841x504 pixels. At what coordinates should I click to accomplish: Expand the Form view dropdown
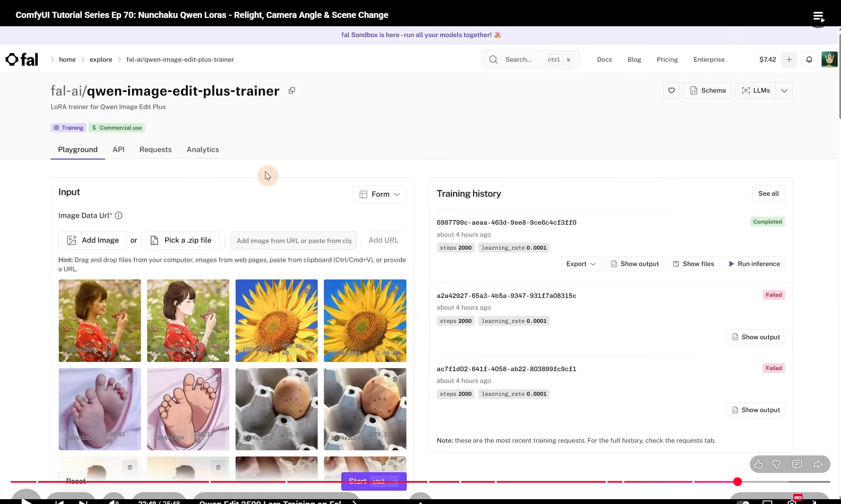tap(379, 194)
